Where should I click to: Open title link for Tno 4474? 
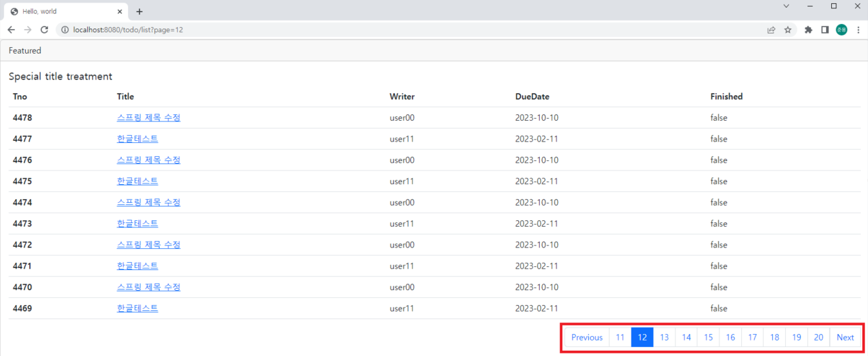pos(149,202)
